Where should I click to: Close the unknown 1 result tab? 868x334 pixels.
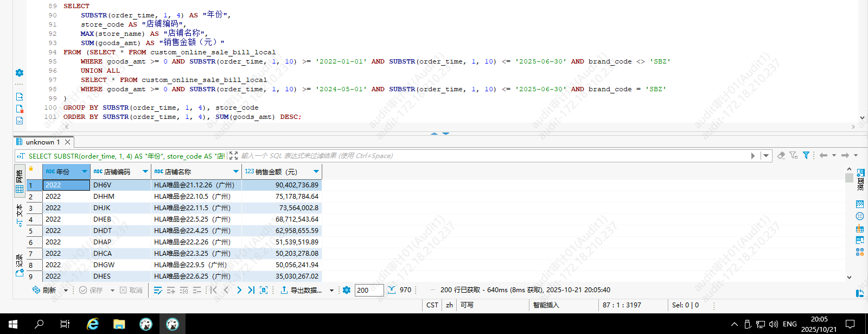click(68, 142)
